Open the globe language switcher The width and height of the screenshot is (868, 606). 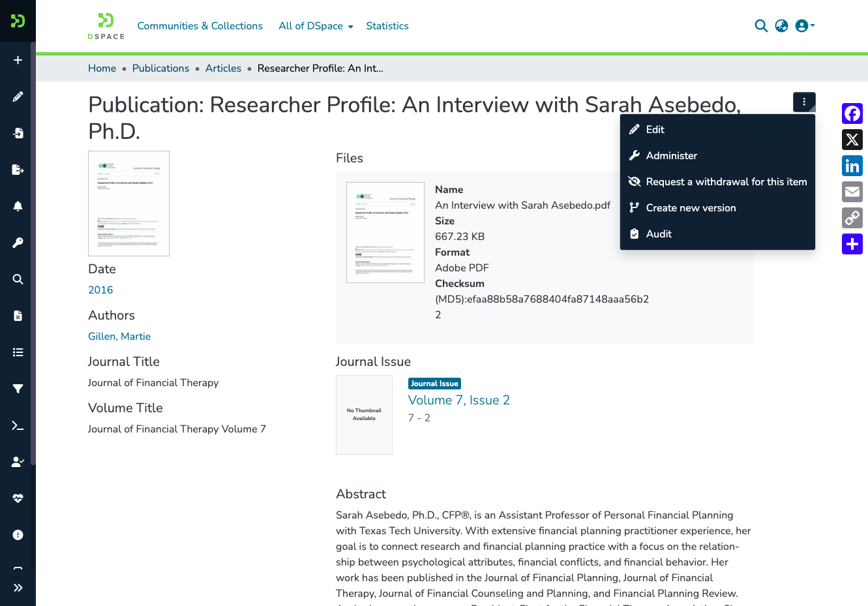(x=781, y=26)
